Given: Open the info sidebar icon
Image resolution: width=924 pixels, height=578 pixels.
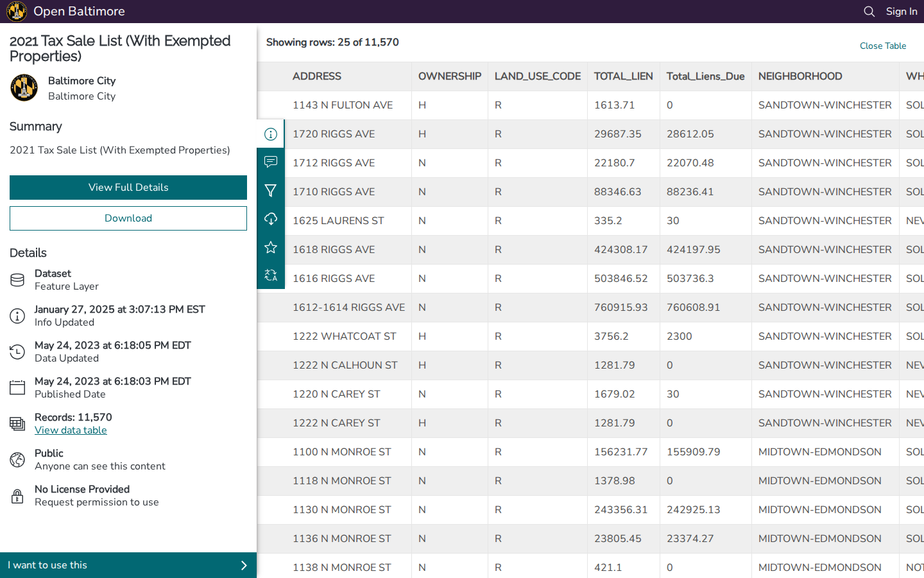Looking at the screenshot, I should (271, 134).
